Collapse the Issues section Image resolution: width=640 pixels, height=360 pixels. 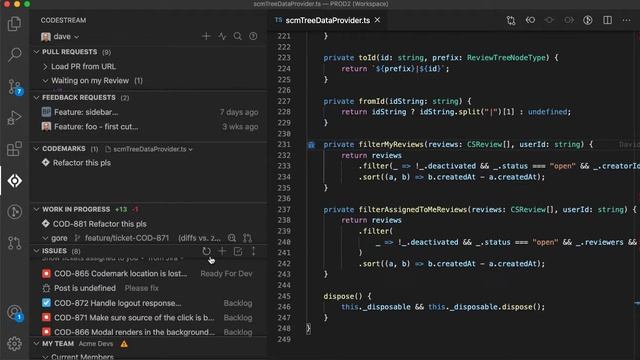pos(36,251)
